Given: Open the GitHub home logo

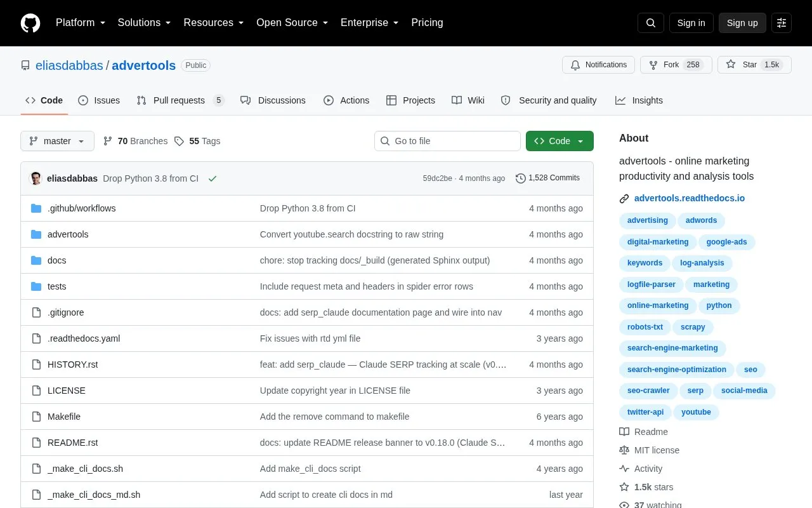Looking at the screenshot, I should pyautogui.click(x=30, y=23).
